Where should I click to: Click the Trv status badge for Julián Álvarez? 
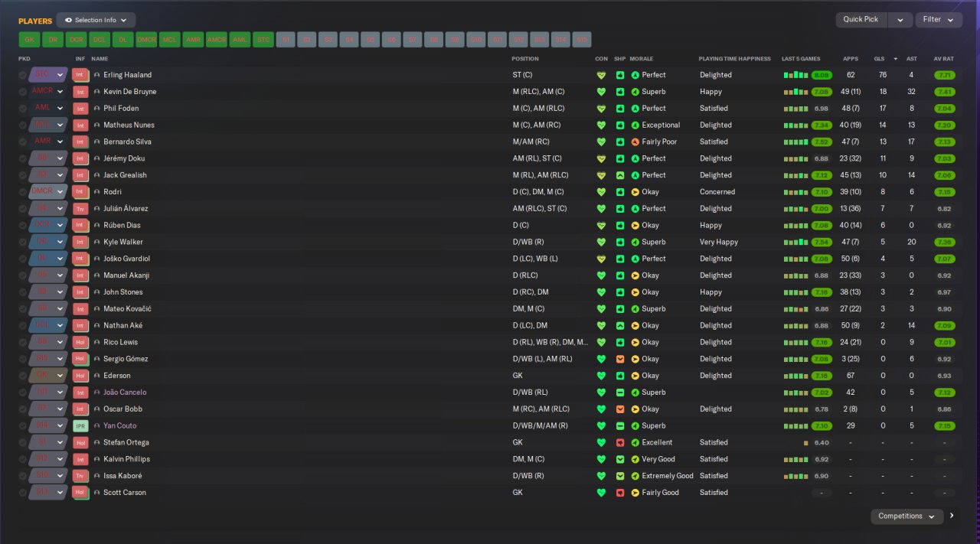pos(80,209)
